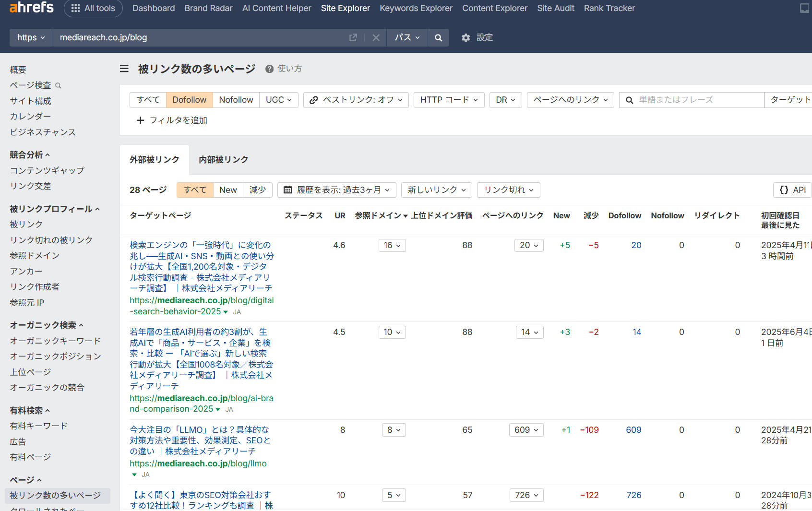
Task: Collapse the オーガニック検索 sidebar section
Action: [47, 325]
